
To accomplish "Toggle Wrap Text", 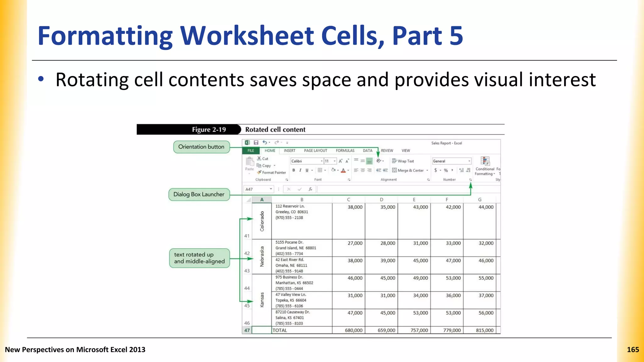I will pos(403,161).
